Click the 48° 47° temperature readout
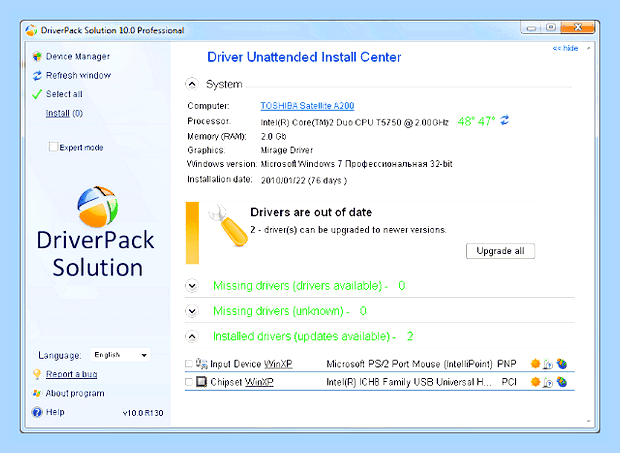 coord(476,121)
